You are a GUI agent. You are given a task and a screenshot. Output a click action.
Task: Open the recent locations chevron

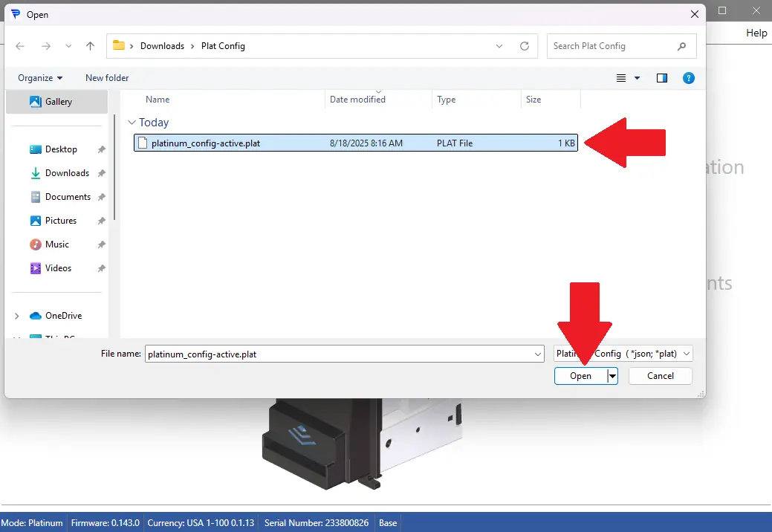point(68,46)
